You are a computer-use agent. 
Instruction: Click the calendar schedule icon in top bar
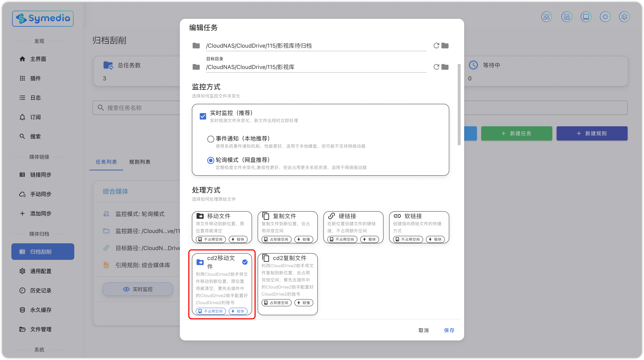pos(567,17)
